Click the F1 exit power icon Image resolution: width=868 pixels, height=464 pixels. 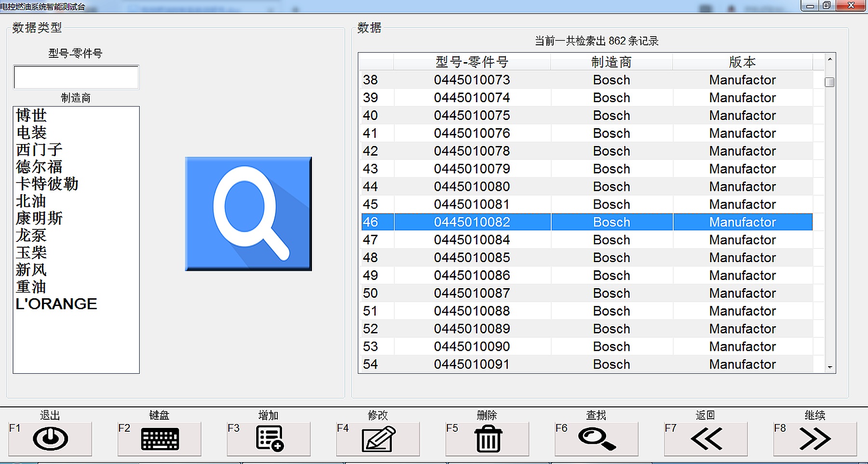tap(50, 439)
